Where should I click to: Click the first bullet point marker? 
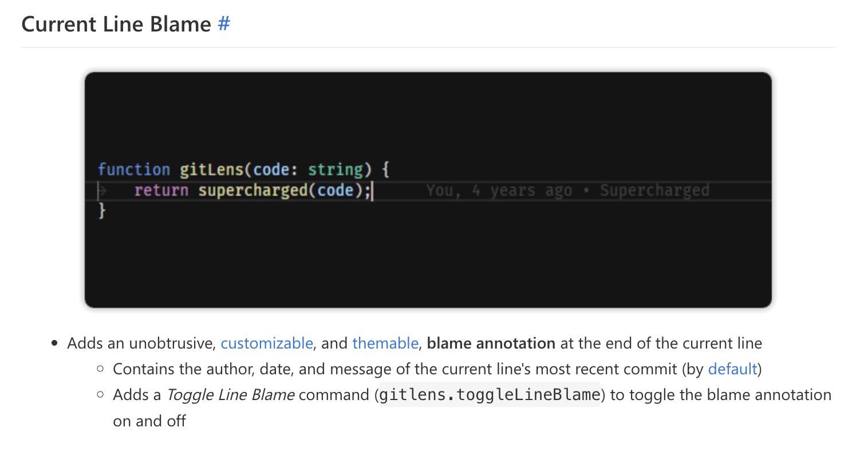[54, 342]
